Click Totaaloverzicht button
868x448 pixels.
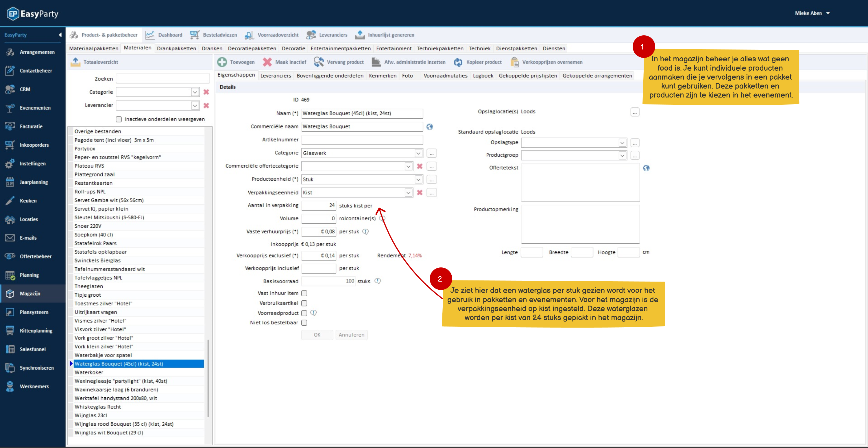point(95,62)
